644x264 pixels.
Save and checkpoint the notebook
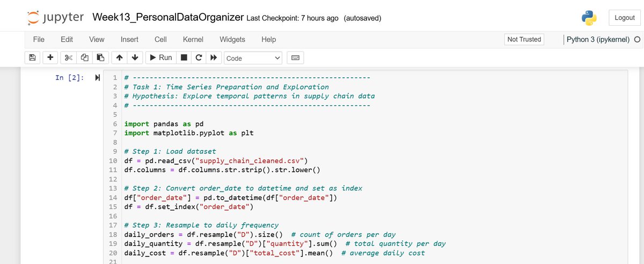click(32, 57)
